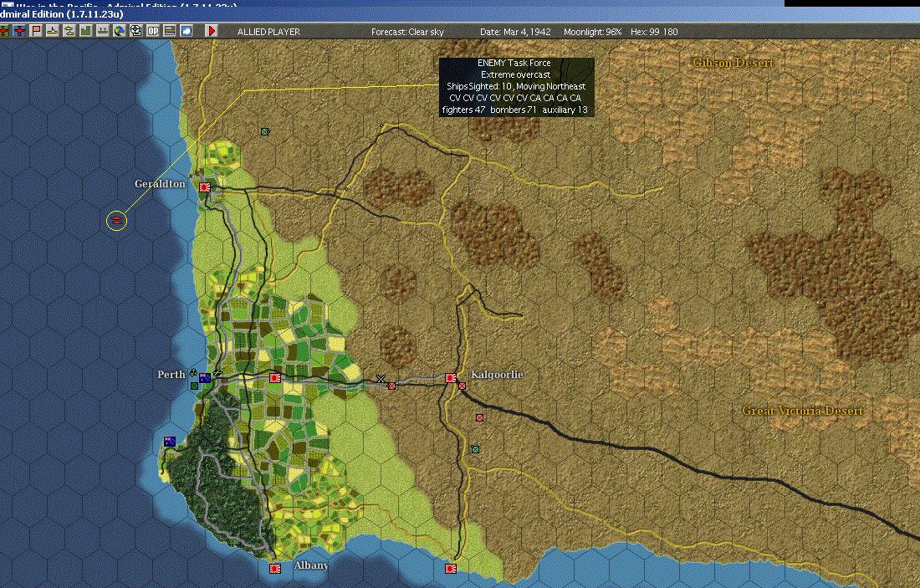920x588 pixels.
Task: Open the orange flag bases toolbar icon
Action: tap(36, 31)
